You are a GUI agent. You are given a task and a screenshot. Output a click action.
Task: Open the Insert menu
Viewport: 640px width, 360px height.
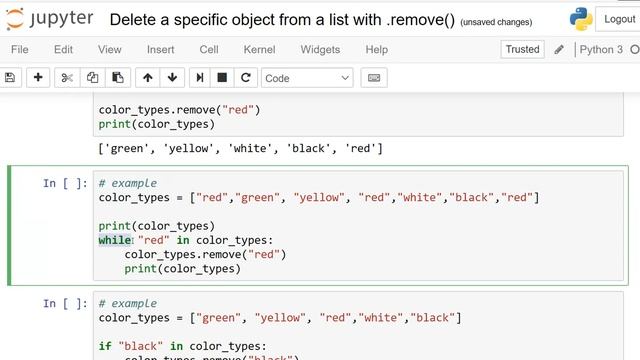pyautogui.click(x=160, y=50)
